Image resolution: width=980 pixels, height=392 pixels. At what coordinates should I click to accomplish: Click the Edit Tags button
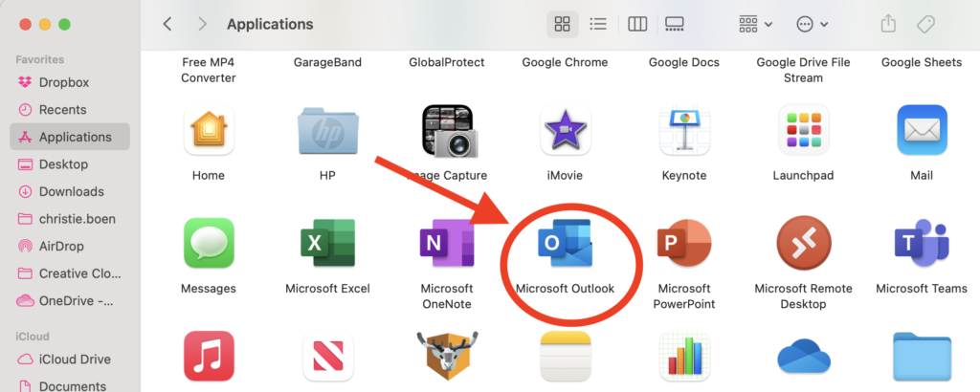tap(925, 24)
